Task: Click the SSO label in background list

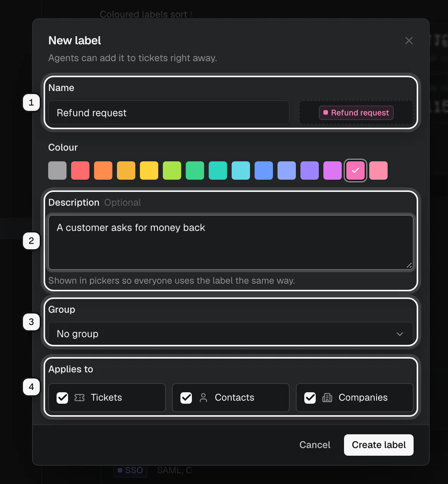Action: pyautogui.click(x=130, y=470)
